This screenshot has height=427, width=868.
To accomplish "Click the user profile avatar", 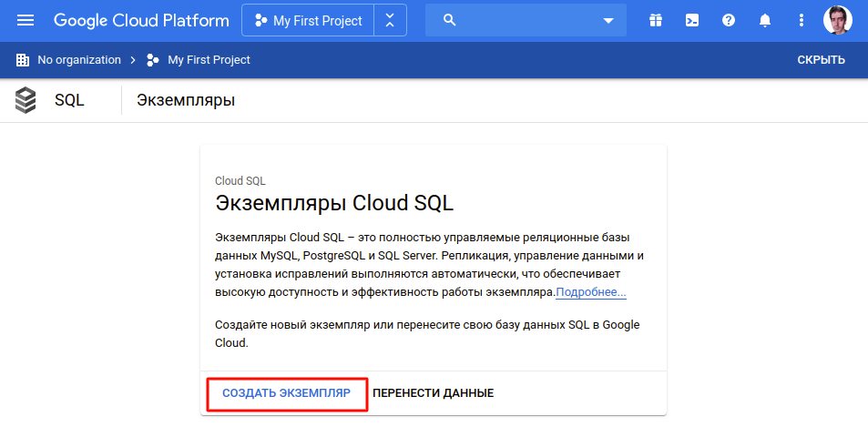I will point(838,20).
